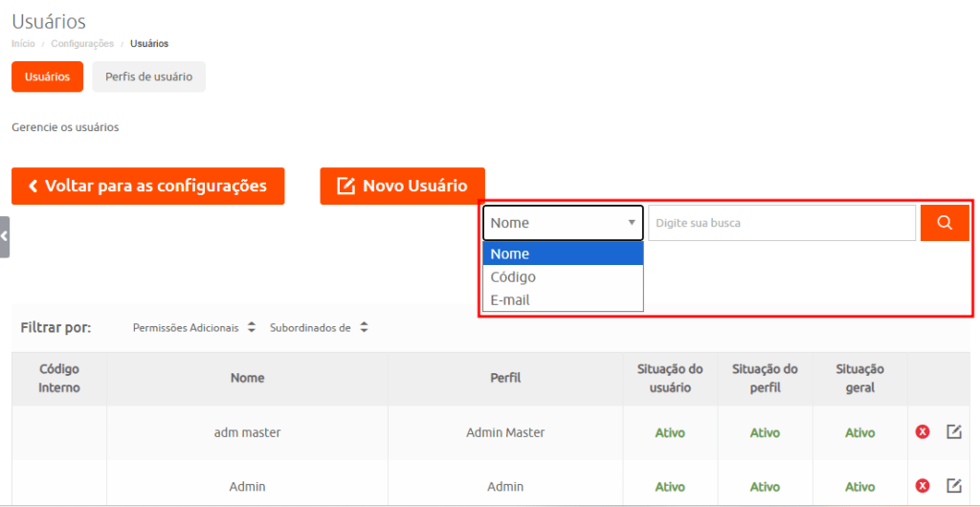Edit the adm master user row
Viewport: 980px width, 507px height.
953,432
